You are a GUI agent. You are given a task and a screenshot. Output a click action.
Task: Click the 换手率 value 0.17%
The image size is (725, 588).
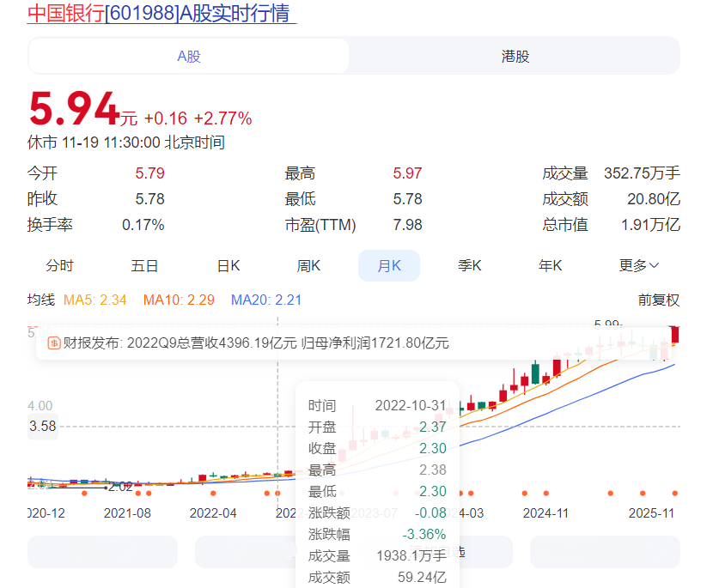(x=143, y=225)
